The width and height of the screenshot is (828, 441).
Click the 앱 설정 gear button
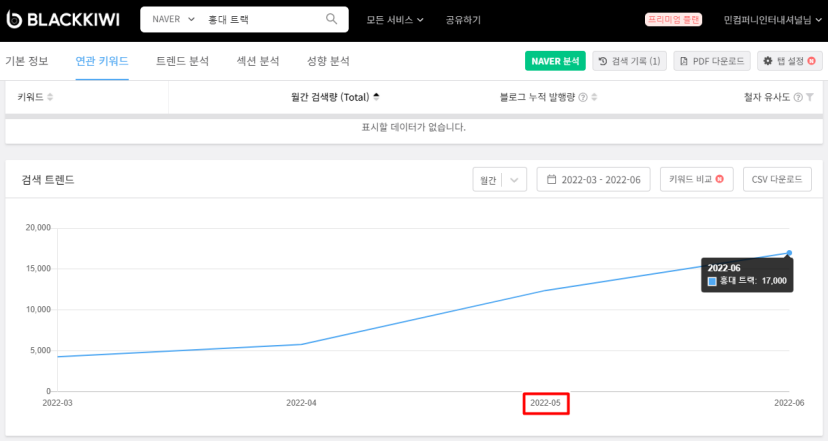coord(789,61)
